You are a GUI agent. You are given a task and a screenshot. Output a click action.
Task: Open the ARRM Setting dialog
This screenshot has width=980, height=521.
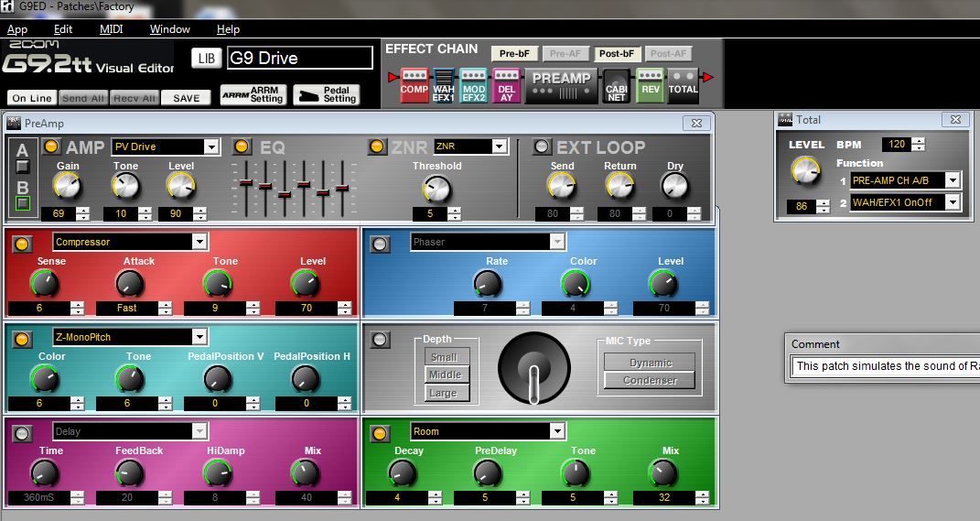(x=253, y=94)
